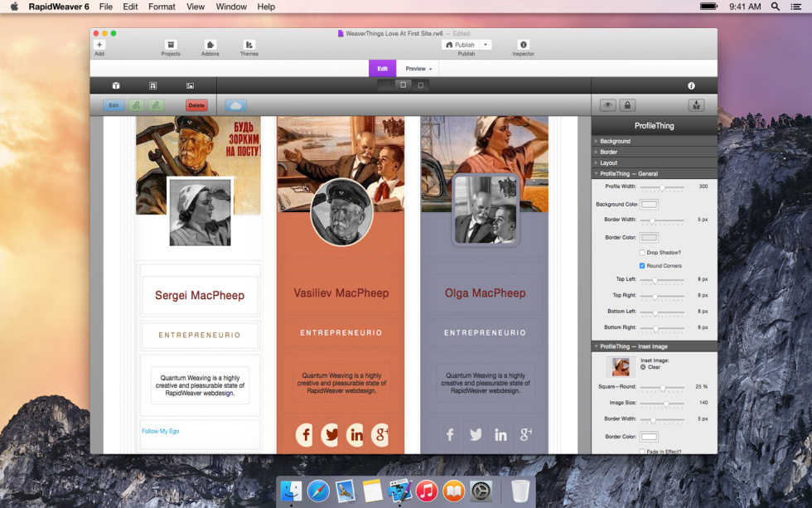Viewport: 812px width, 508px height.
Task: Click Olga's grey Twitter icon
Action: pyautogui.click(x=476, y=434)
